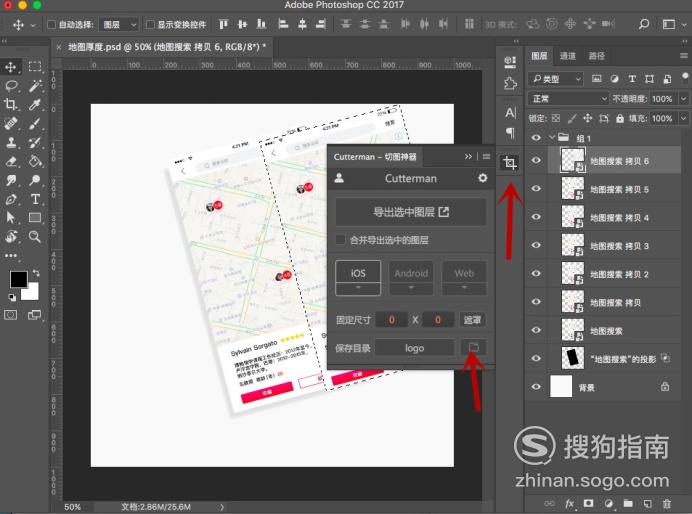
Task: Switch to the 路径 tab
Action: (x=596, y=56)
